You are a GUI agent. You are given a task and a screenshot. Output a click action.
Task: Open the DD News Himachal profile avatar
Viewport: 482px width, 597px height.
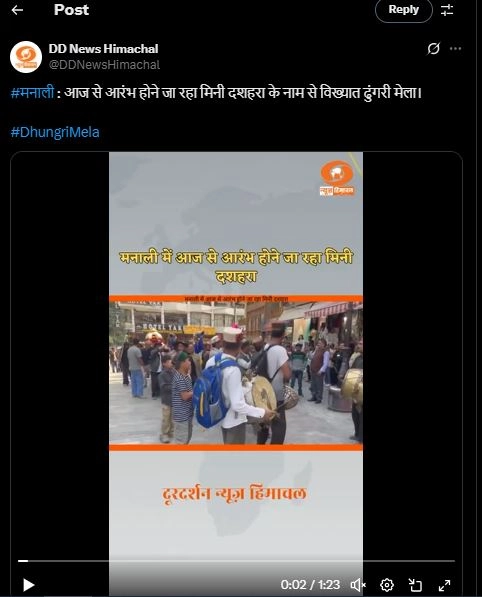tap(26, 57)
